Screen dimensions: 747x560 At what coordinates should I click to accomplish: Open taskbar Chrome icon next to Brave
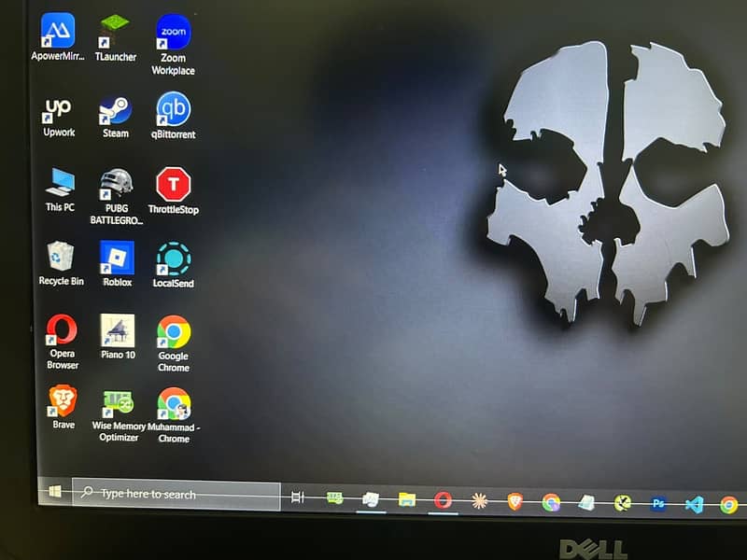point(551,502)
